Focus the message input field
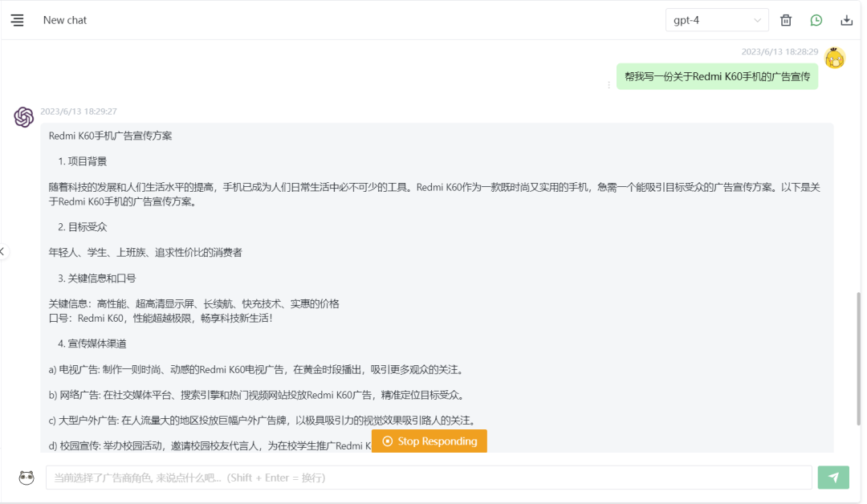This screenshot has width=867, height=504. coord(429,478)
